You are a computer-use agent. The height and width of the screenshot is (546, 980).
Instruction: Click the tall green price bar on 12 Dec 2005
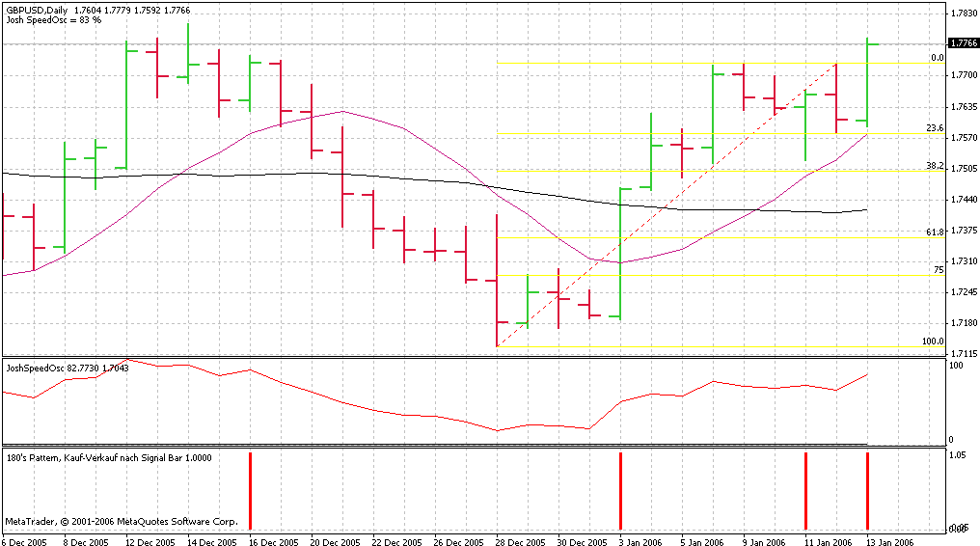click(x=126, y=105)
